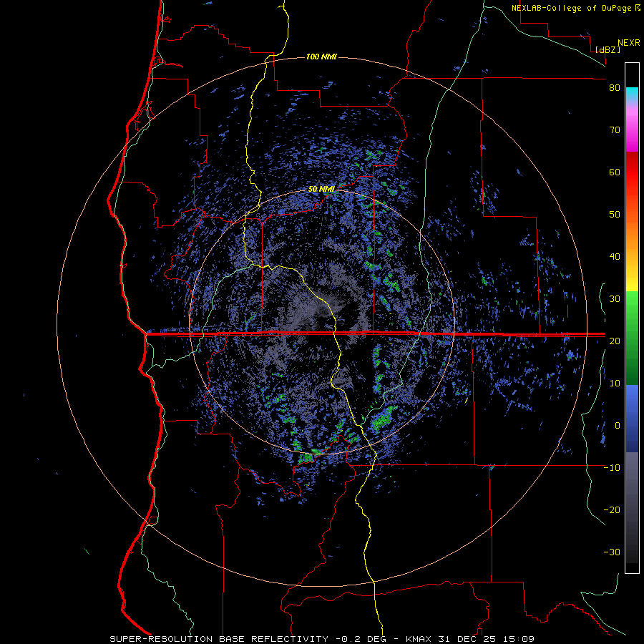
Task: Click the -20 dBZ value on the legend
Action: pyautogui.click(x=612, y=510)
